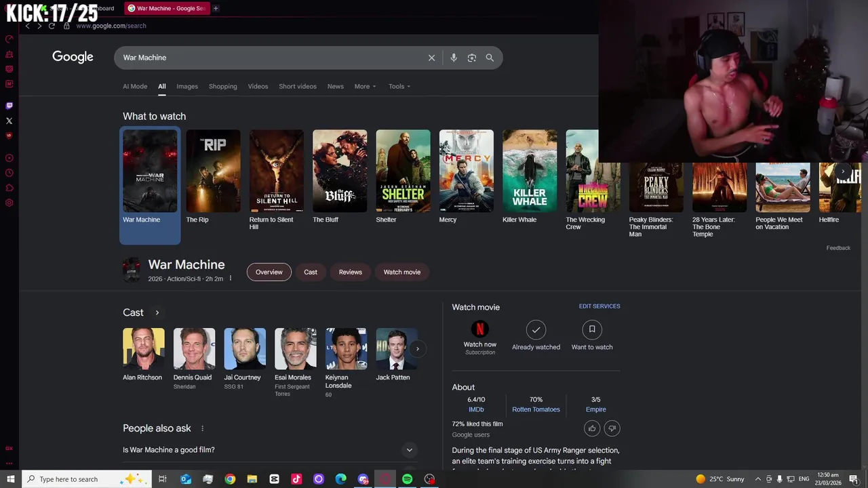Open three-dot menu beside movie details
The height and width of the screenshot is (488, 868).
(x=231, y=279)
